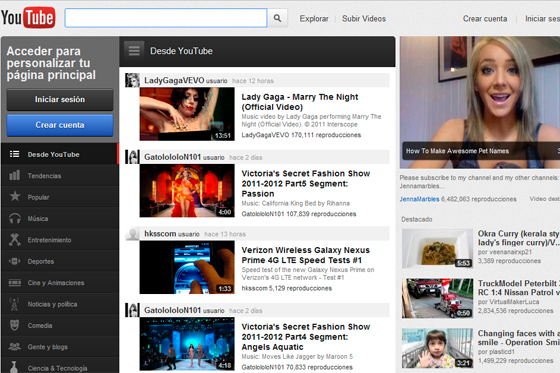Click the Cine y Animaciones film icon

pos(15,283)
